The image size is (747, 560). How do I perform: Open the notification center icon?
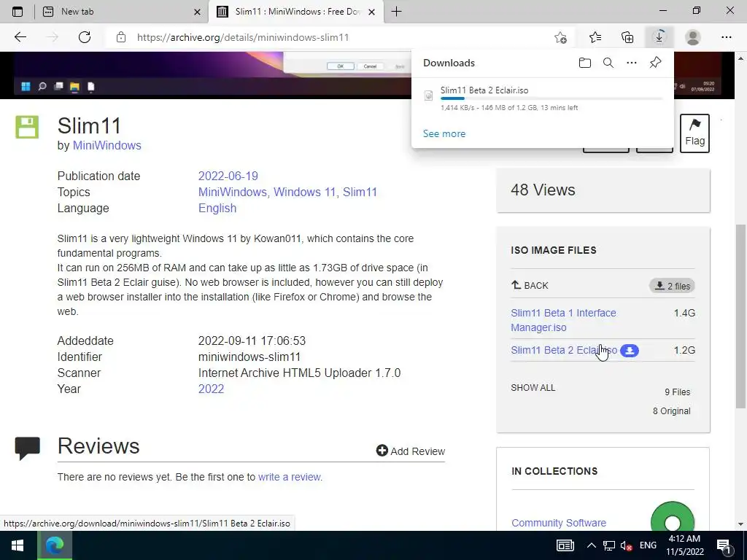[724, 546]
